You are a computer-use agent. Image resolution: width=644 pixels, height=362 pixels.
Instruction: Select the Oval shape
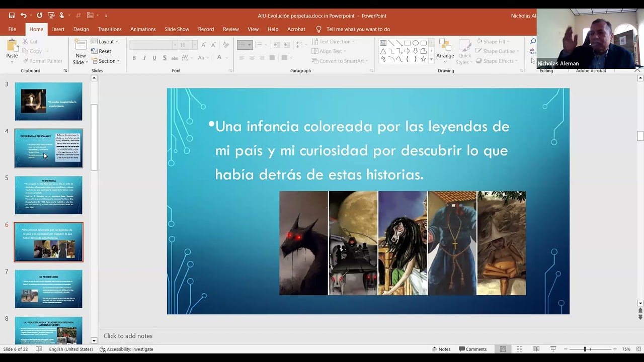(415, 43)
